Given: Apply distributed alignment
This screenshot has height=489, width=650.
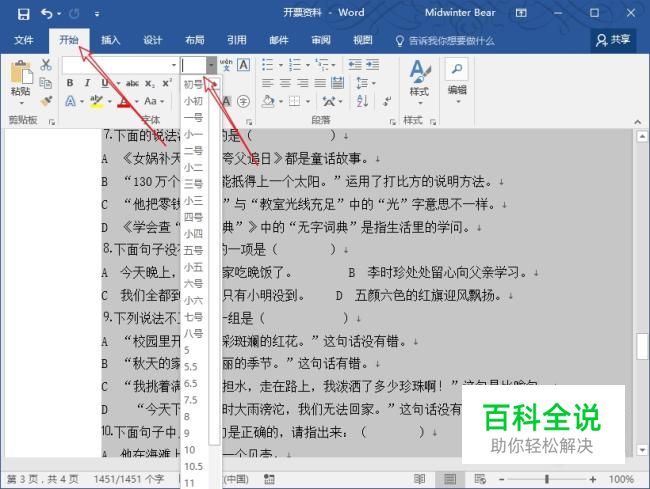Looking at the screenshot, I should 337,83.
